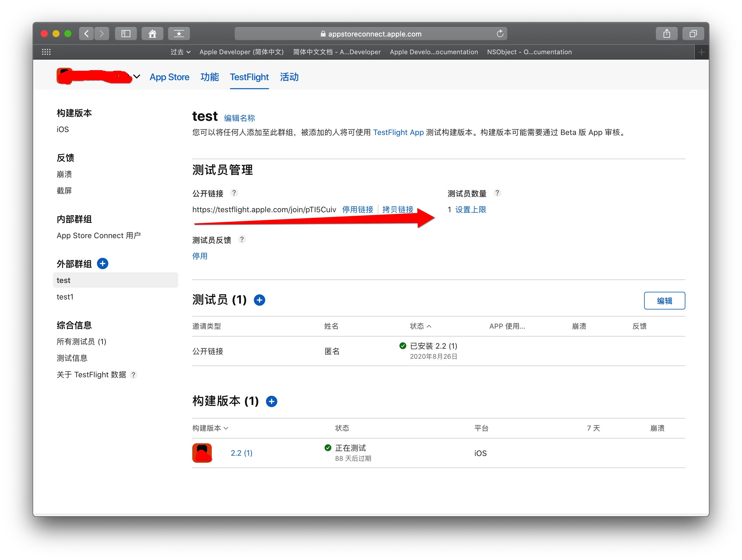Open help icon next to 公开链接
Viewport: 742px width, 560px height.
tap(234, 193)
